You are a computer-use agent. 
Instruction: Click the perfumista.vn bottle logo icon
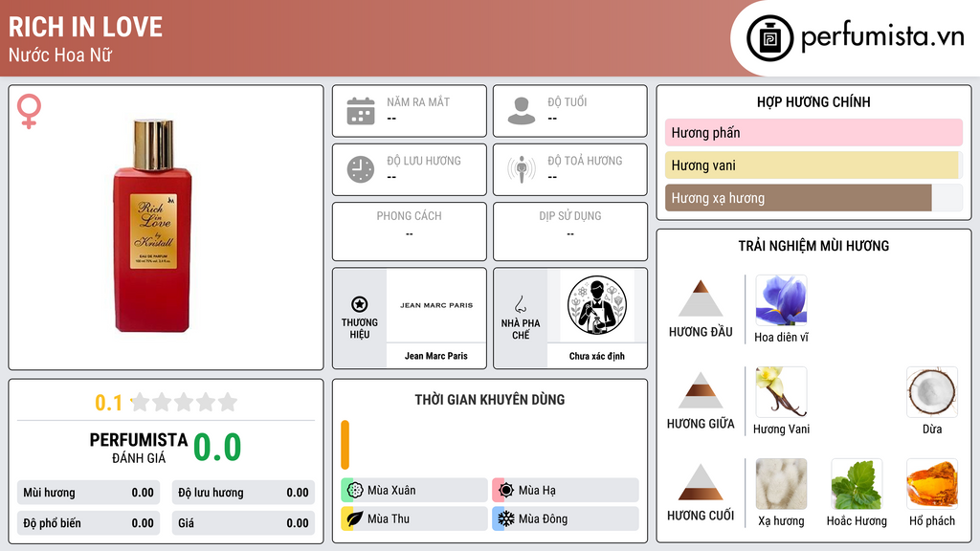click(x=769, y=38)
